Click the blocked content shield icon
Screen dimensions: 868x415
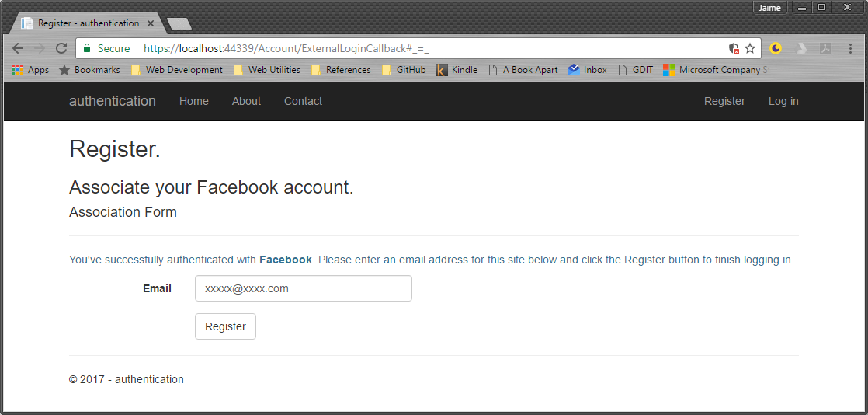pyautogui.click(x=734, y=48)
